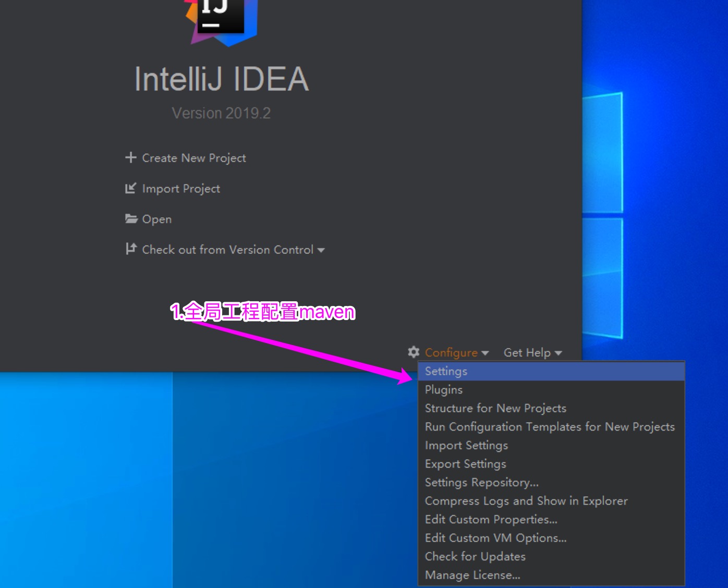Open Structure for New Projects

551,408
